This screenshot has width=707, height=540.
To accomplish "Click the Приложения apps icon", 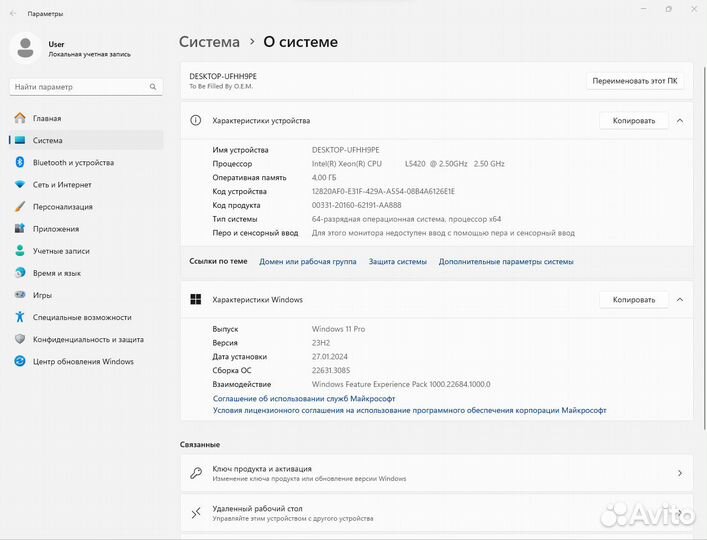I will [20, 229].
